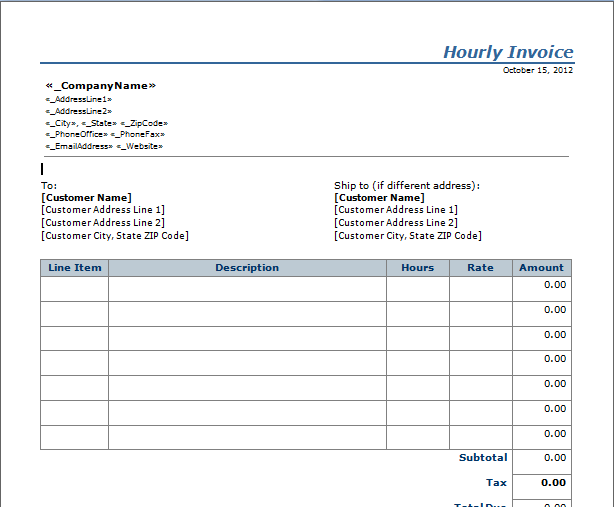Select [Customer City, State ZIP Code] under To:
614x507 pixels.
[x=115, y=236]
